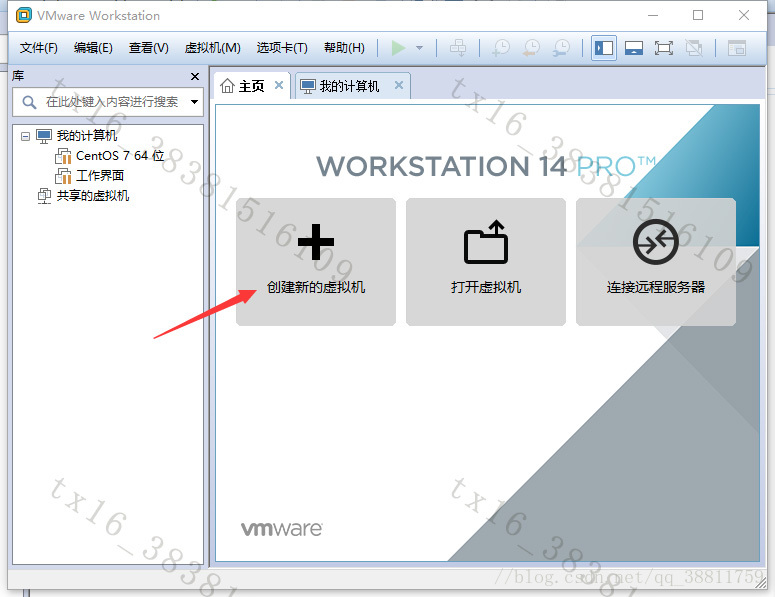Open the 选项卡(T) menu
Viewport: 775px width, 597px height.
point(282,48)
